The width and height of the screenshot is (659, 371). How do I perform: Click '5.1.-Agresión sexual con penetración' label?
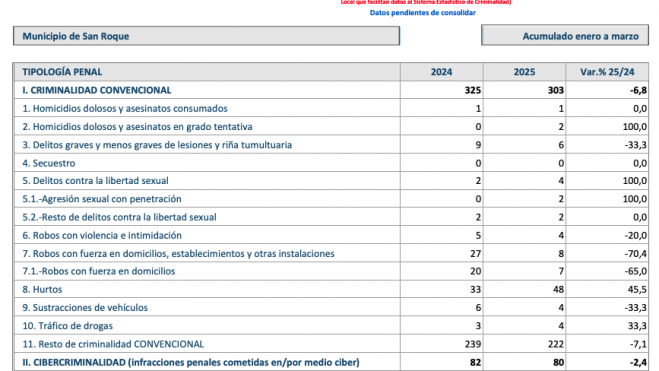pos(102,199)
